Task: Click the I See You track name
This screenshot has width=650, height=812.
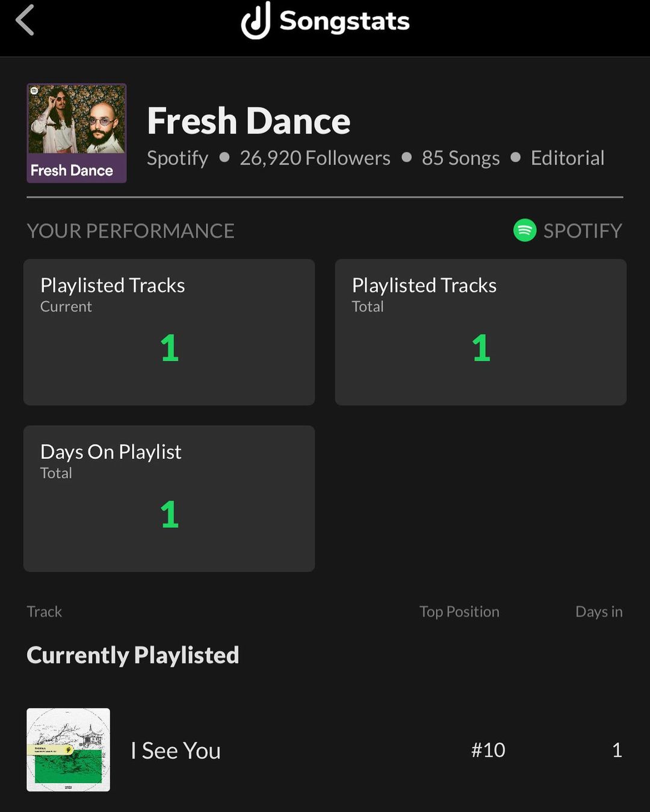Action: [176, 751]
